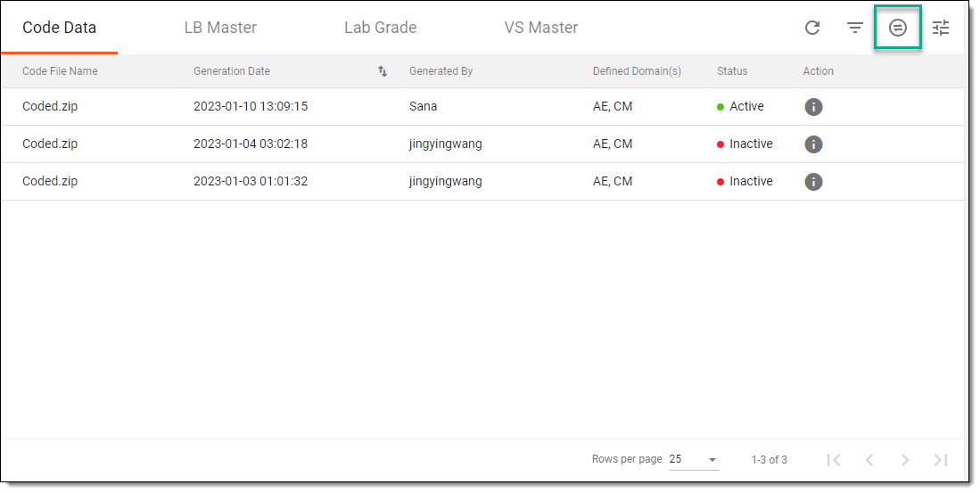Screen dimensions: 980x493
Task: Click the refresh icon in the toolbar
Action: coord(811,28)
